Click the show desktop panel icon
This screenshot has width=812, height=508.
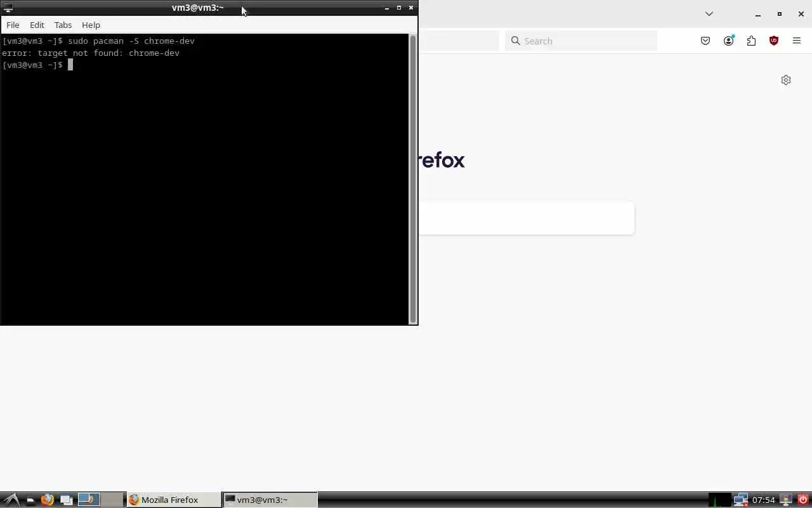click(66, 500)
